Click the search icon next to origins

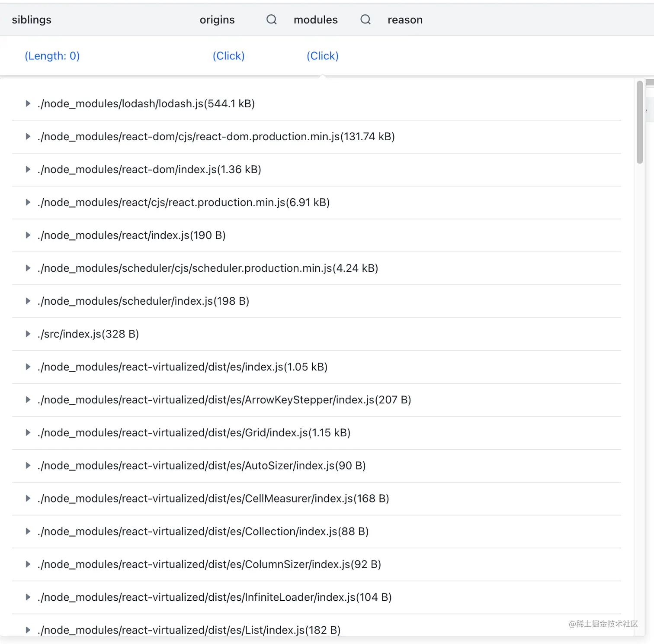[271, 19]
